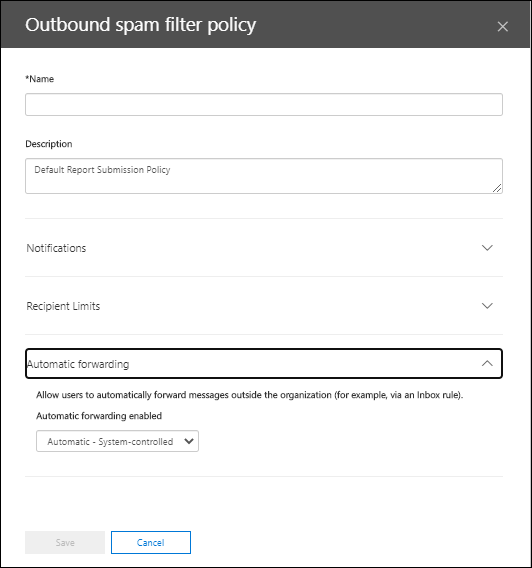
Task: Click the Cancel button
Action: (x=151, y=542)
